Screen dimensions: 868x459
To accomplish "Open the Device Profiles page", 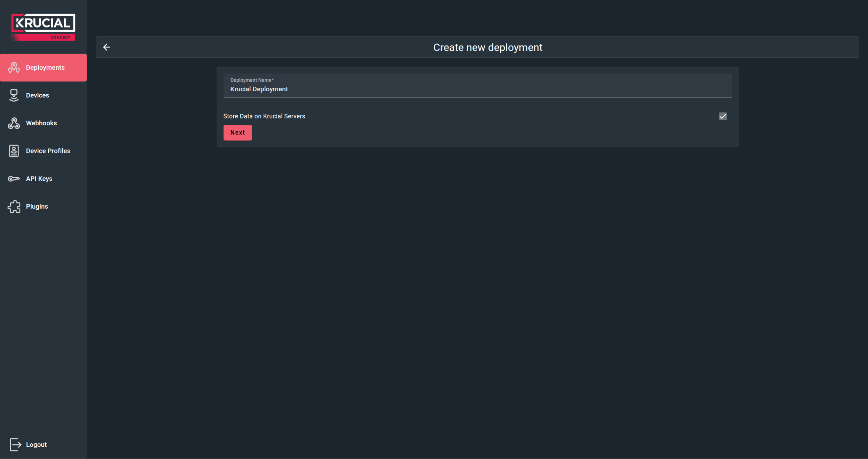I will [48, 151].
